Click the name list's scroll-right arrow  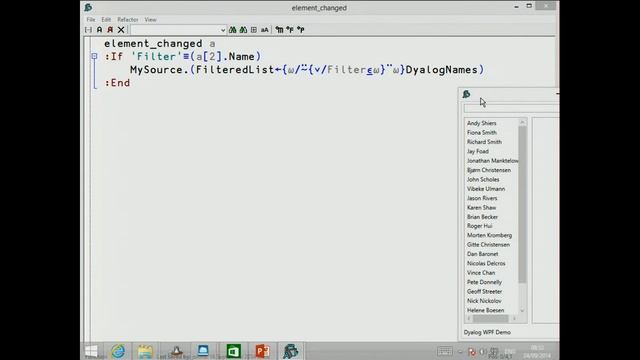[x=514, y=318]
